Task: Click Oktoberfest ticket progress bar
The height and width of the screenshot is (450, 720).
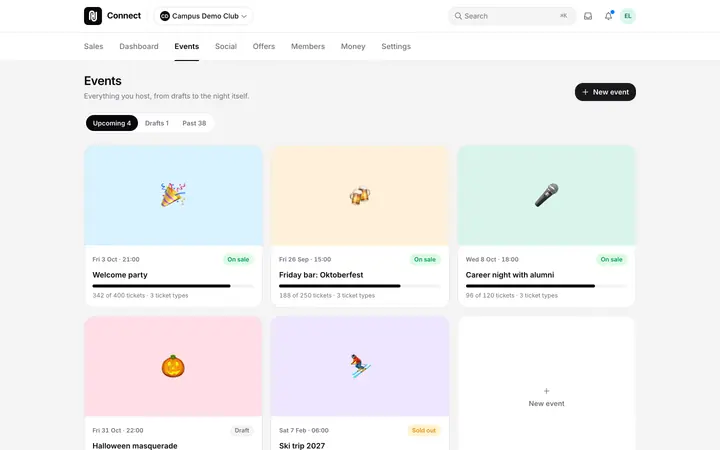Action: 360,286
